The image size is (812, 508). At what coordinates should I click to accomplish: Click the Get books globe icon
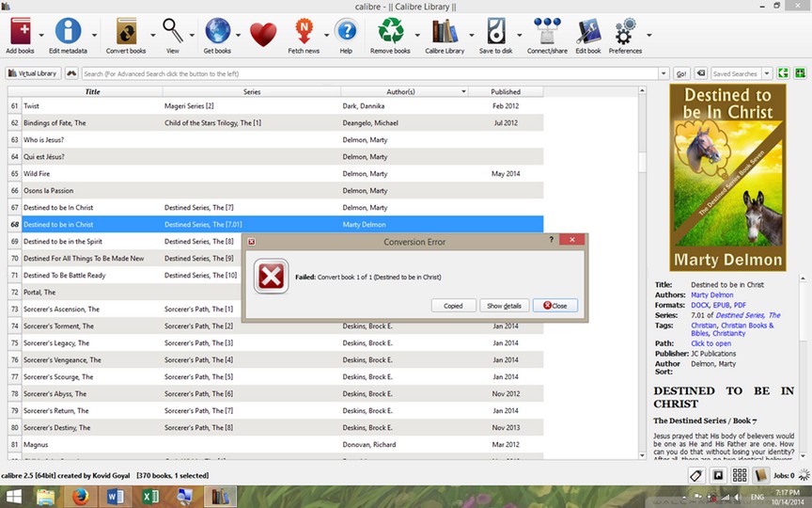click(x=217, y=31)
